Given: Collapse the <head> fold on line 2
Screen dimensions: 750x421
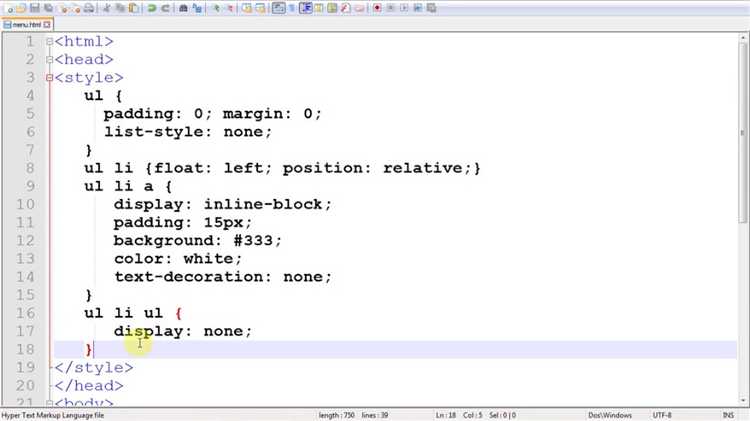Looking at the screenshot, I should coord(49,60).
